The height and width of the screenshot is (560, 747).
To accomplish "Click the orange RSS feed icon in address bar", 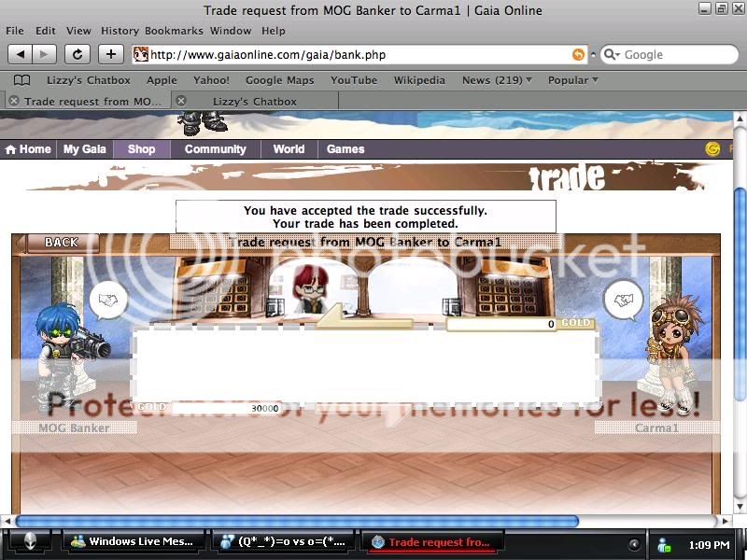I will pyautogui.click(x=578, y=55).
